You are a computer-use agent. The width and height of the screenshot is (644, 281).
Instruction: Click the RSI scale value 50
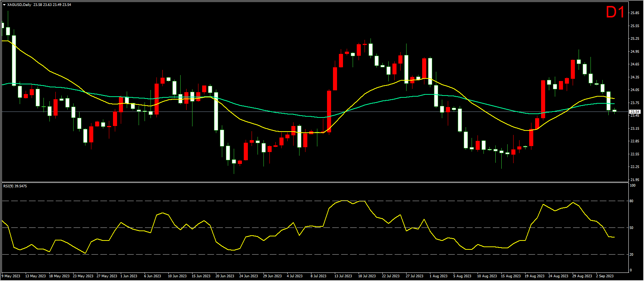point(632,228)
